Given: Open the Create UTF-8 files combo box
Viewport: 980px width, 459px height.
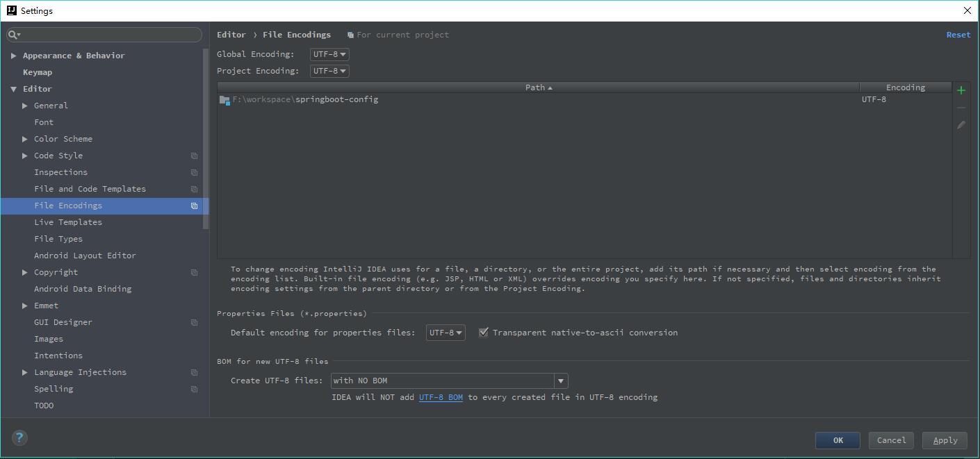Looking at the screenshot, I should coord(450,381).
